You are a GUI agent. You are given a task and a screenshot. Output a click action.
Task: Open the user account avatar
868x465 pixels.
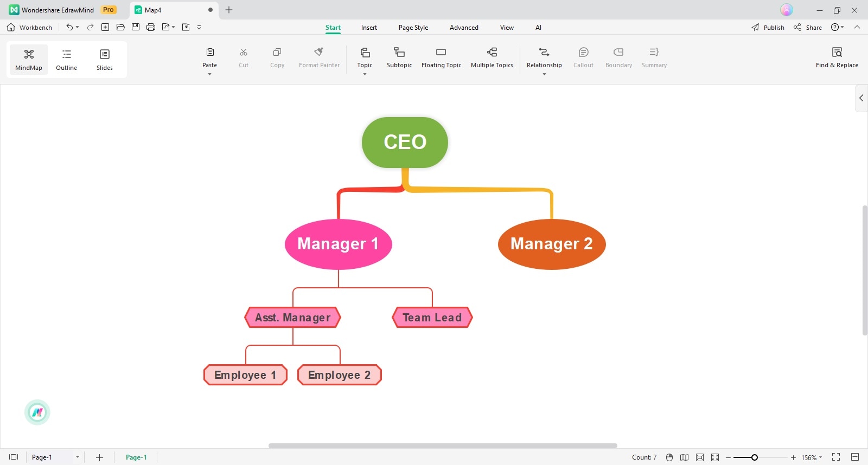(x=787, y=10)
